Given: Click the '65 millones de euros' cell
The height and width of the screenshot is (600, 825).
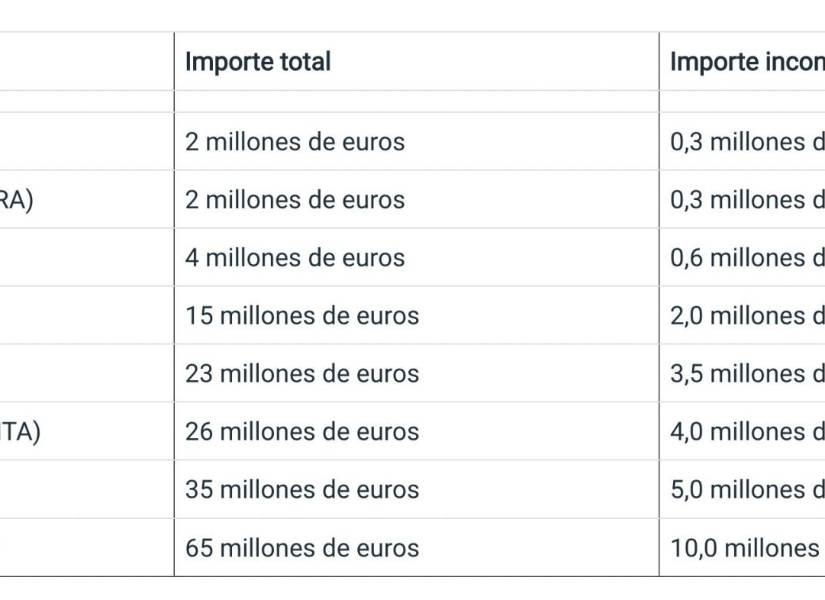Looking at the screenshot, I should tap(302, 548).
